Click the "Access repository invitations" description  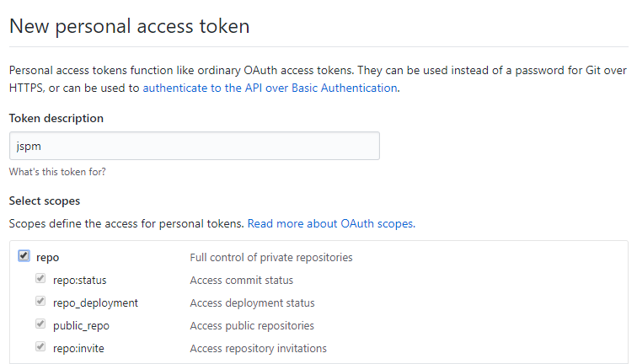coord(259,349)
